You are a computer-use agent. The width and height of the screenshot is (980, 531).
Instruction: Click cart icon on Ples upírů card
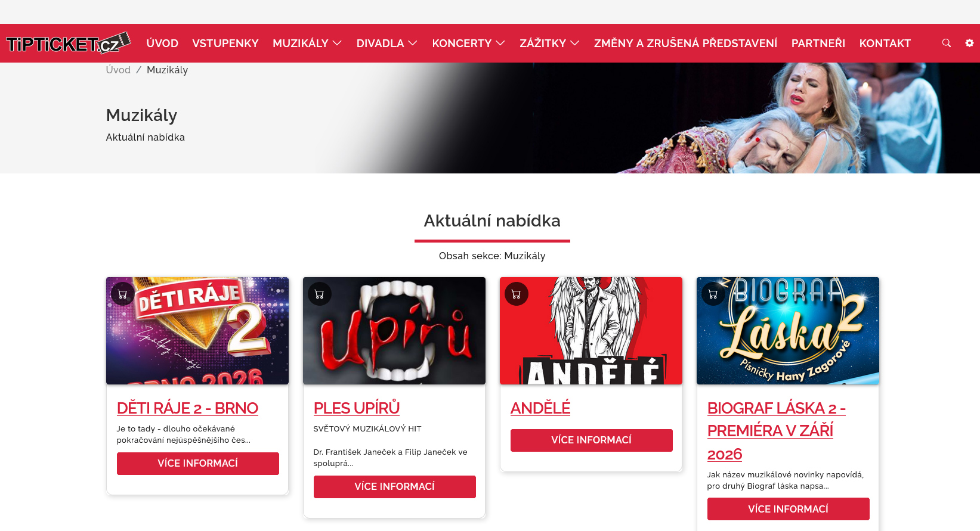(x=319, y=294)
